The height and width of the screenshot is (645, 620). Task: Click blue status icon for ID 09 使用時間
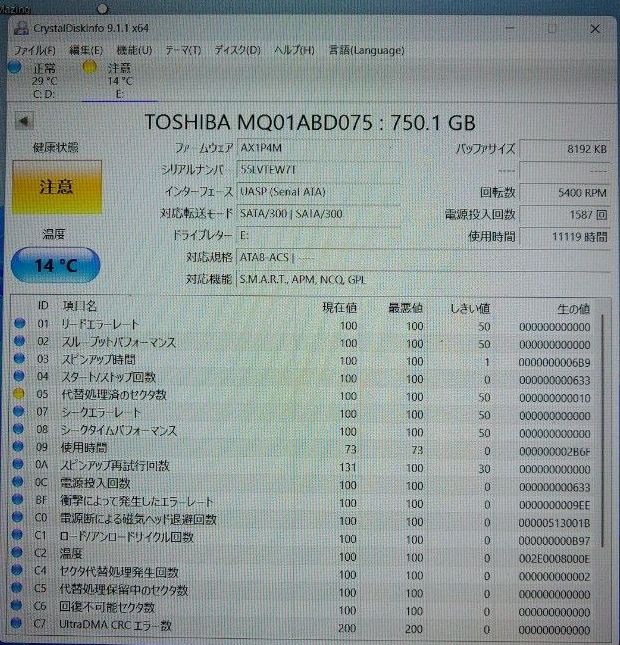[x=18, y=446]
